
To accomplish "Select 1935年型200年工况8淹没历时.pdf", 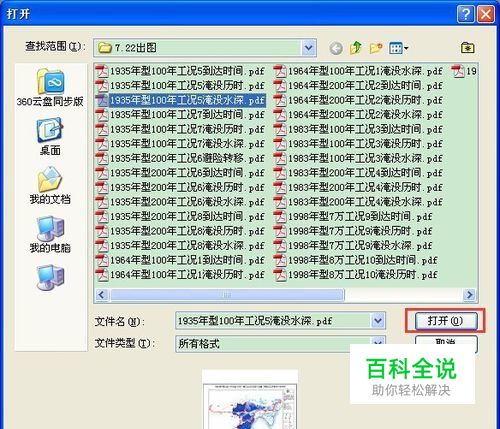I will pos(180,231).
